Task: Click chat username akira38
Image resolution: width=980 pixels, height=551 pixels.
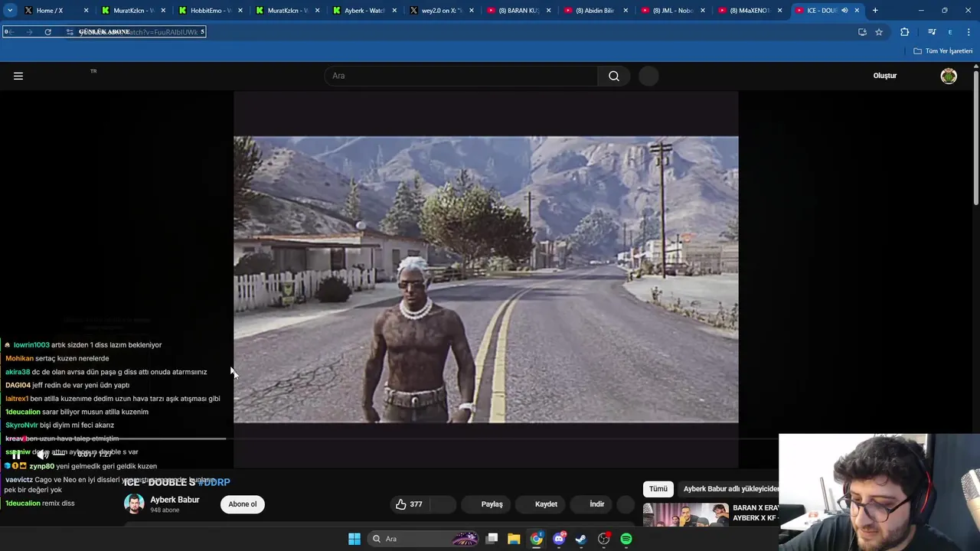Action: [18, 372]
